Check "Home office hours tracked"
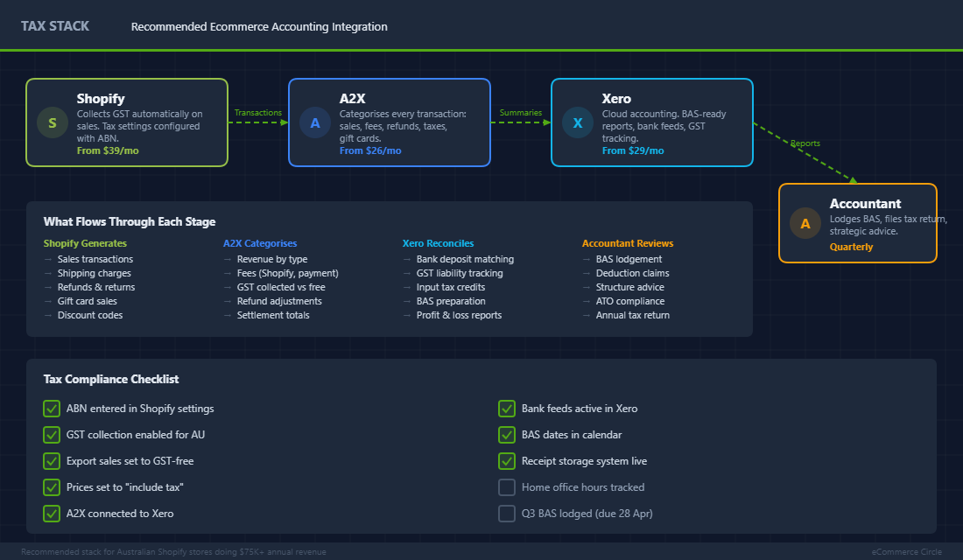This screenshot has width=963, height=560. (x=506, y=487)
